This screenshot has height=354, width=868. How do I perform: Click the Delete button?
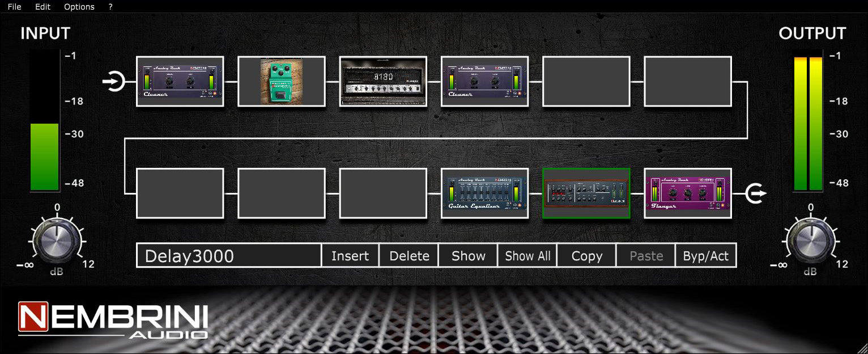click(409, 256)
